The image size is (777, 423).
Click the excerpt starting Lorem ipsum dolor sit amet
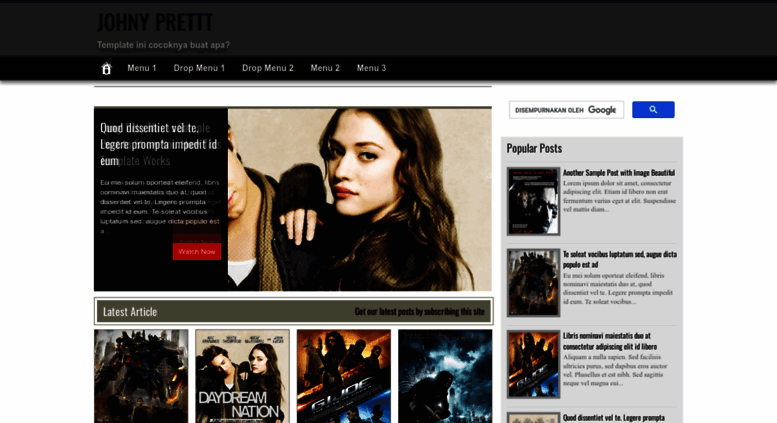(x=619, y=196)
